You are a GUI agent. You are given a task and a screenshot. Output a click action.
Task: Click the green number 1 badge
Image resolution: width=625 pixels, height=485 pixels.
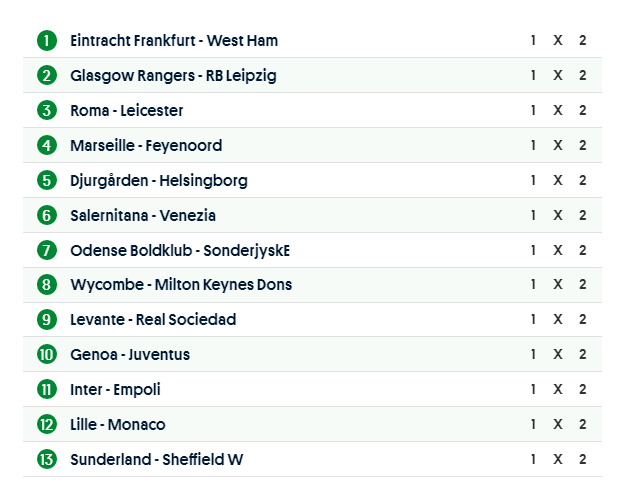coord(47,41)
